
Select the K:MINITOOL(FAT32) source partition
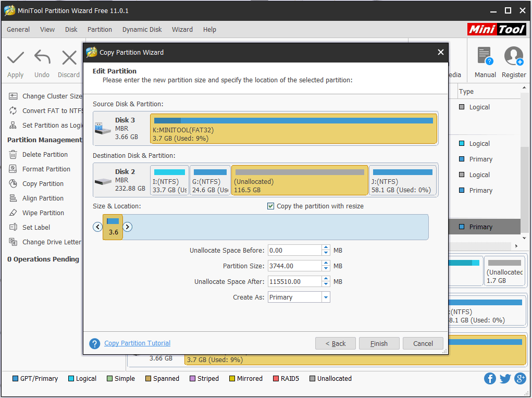[293, 129]
